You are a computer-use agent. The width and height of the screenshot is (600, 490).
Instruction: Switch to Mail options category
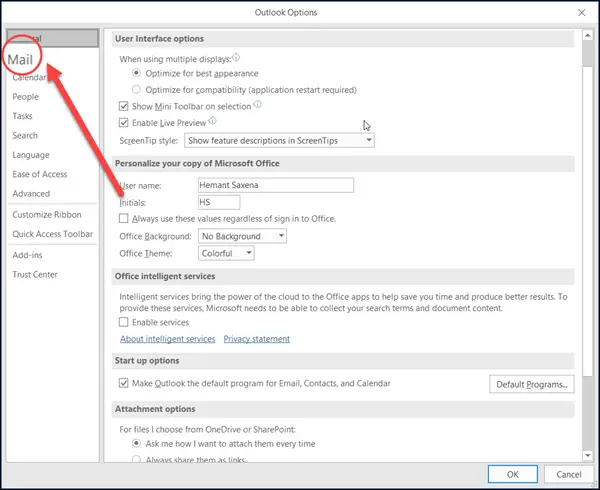point(27,60)
